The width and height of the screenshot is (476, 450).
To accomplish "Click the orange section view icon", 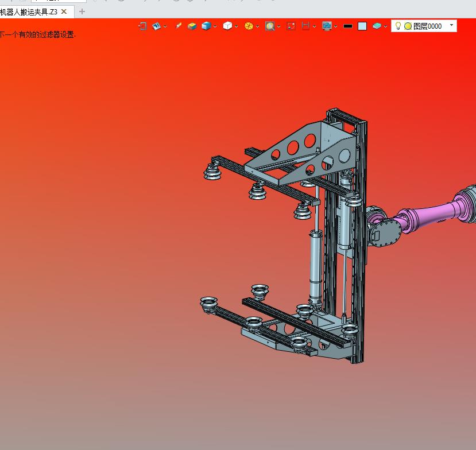I will [x=249, y=26].
